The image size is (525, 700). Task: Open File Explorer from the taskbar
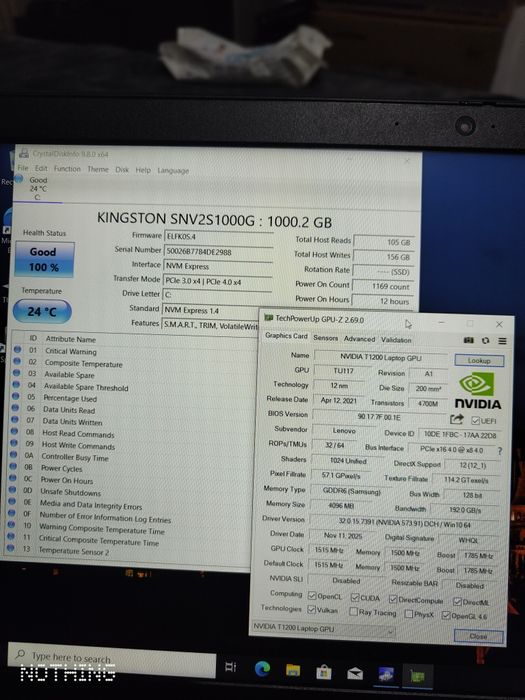click(x=293, y=670)
